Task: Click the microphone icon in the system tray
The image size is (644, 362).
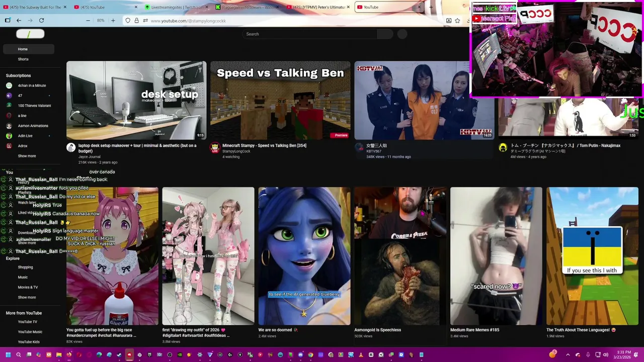Action: pos(588,355)
